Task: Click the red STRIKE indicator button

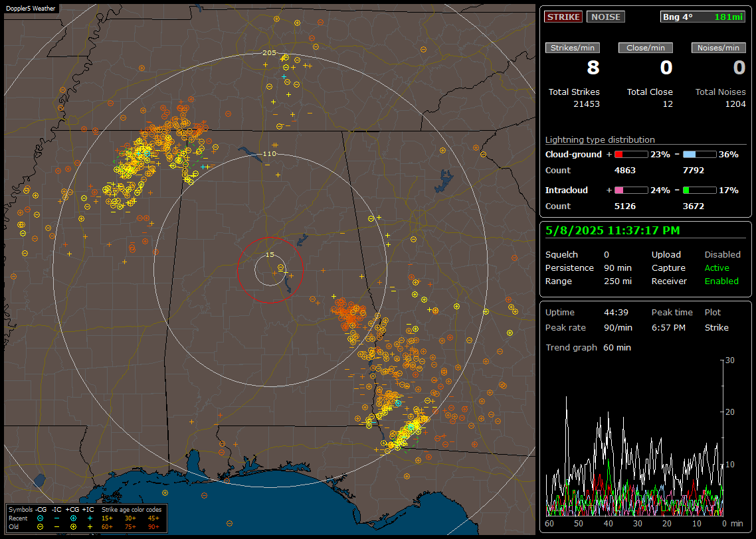Action: click(x=563, y=17)
